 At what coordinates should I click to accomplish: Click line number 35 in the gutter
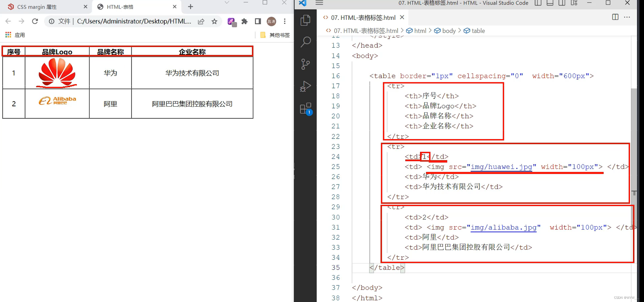tap(336, 267)
